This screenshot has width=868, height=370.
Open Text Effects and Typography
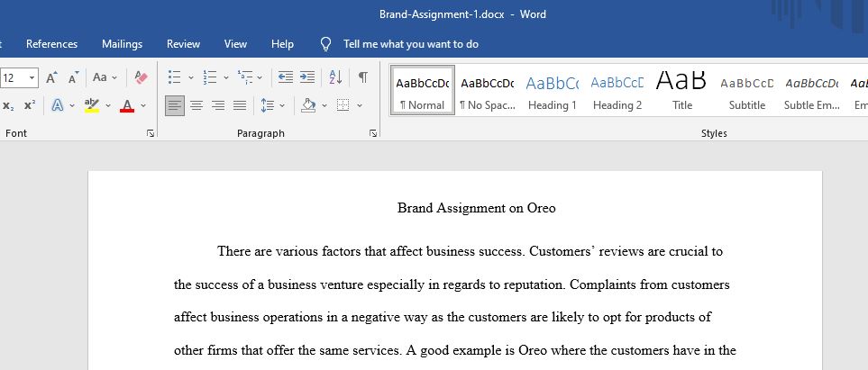coord(57,105)
